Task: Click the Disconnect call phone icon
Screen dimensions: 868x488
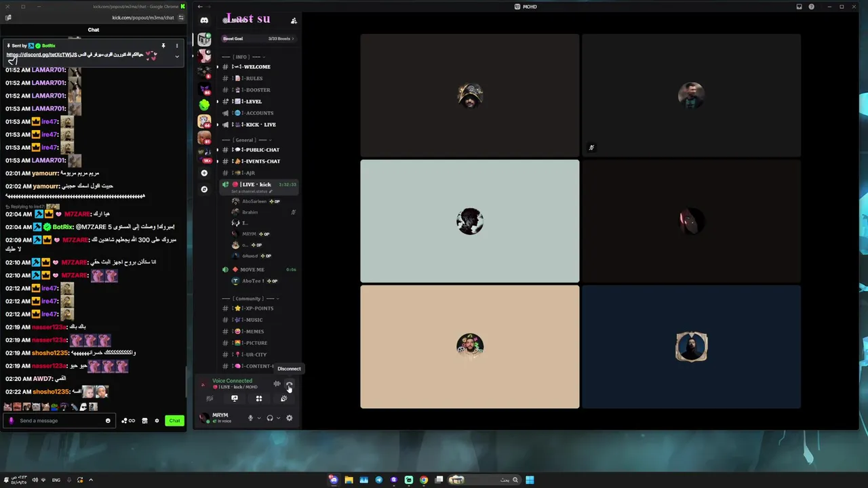Action: (289, 384)
